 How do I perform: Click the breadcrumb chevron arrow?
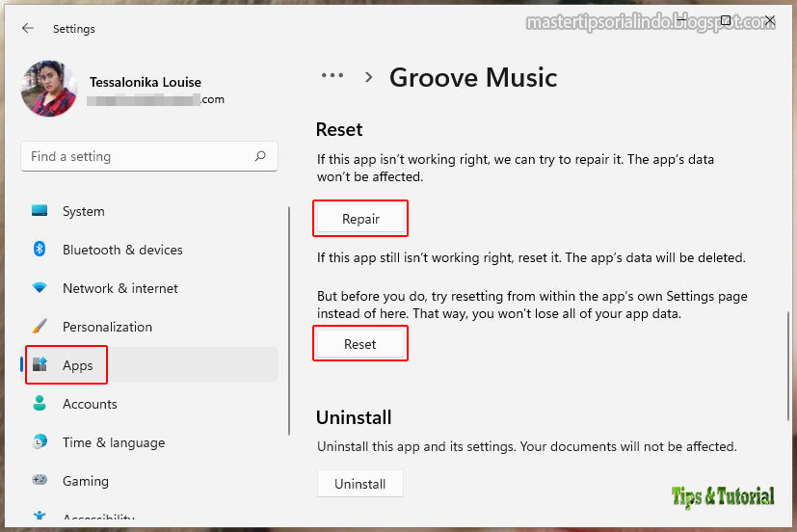pyautogui.click(x=368, y=77)
